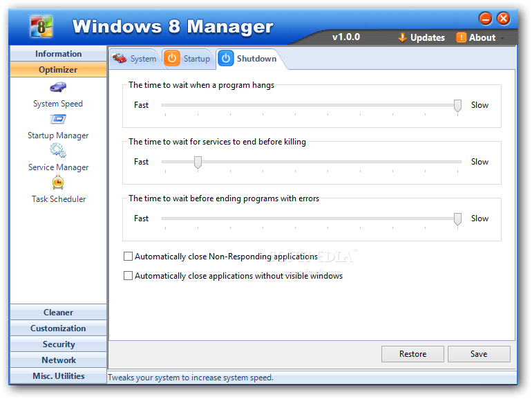Open the Service Manager link
This screenshot has width=532, height=399.
[58, 167]
